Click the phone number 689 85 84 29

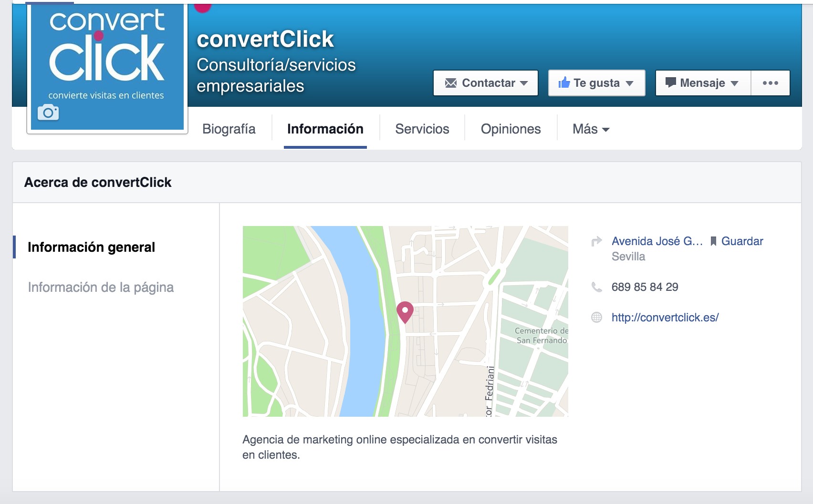[x=645, y=287]
